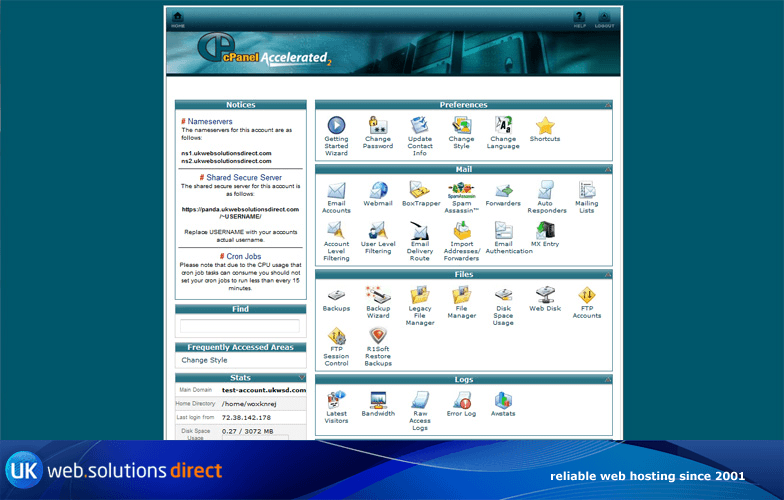Collapse the Preferences section
The height and width of the screenshot is (500, 784).
pyautogui.click(x=607, y=105)
